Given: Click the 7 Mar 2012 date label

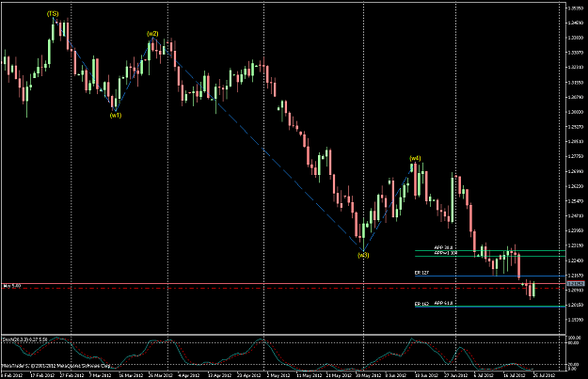Looking at the screenshot, I should [100, 375].
